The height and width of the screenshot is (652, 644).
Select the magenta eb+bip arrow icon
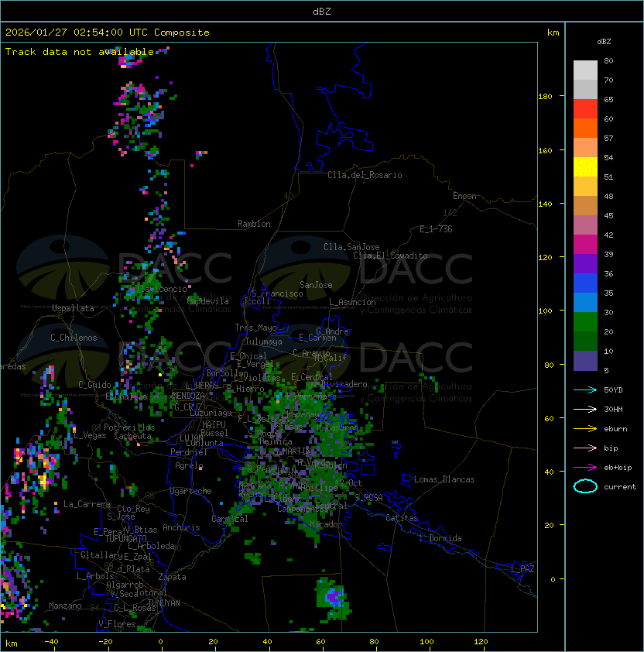pyautogui.click(x=585, y=468)
